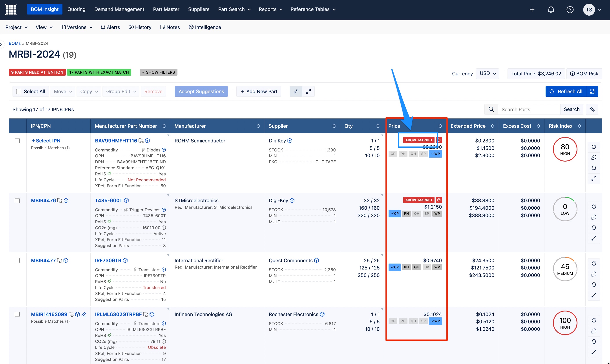Click the 9 PARTS NEED ATTENTION badge
The image size is (610, 364).
(37, 72)
